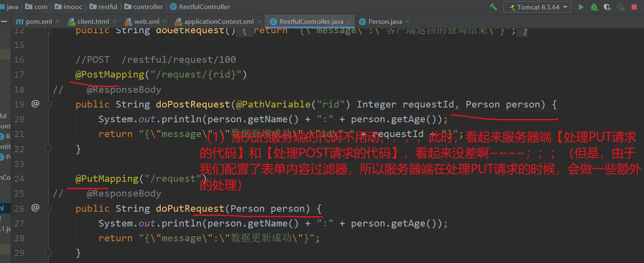
Task: Switch to the web.xml tab
Action: pos(147,21)
